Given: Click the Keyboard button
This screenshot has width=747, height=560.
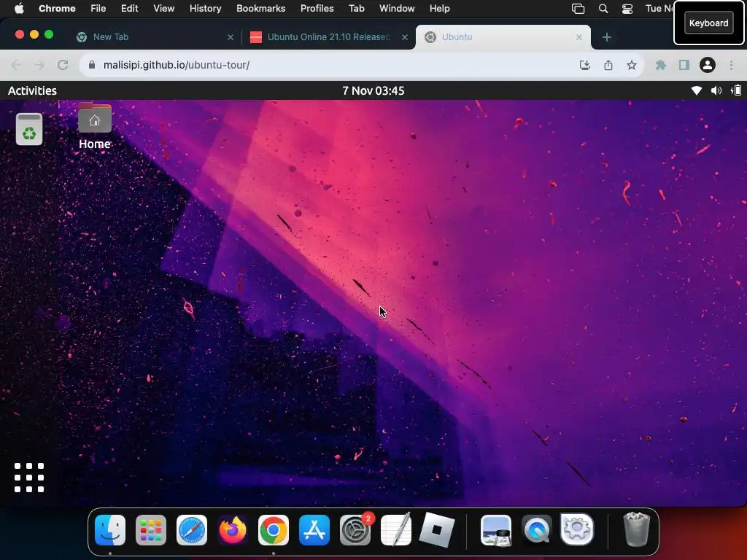Looking at the screenshot, I should 708,23.
